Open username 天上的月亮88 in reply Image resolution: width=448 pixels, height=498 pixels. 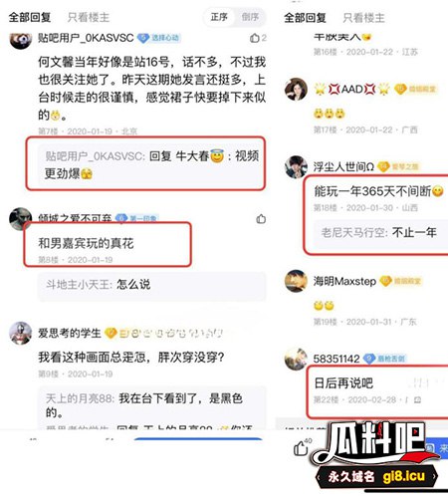point(80,398)
